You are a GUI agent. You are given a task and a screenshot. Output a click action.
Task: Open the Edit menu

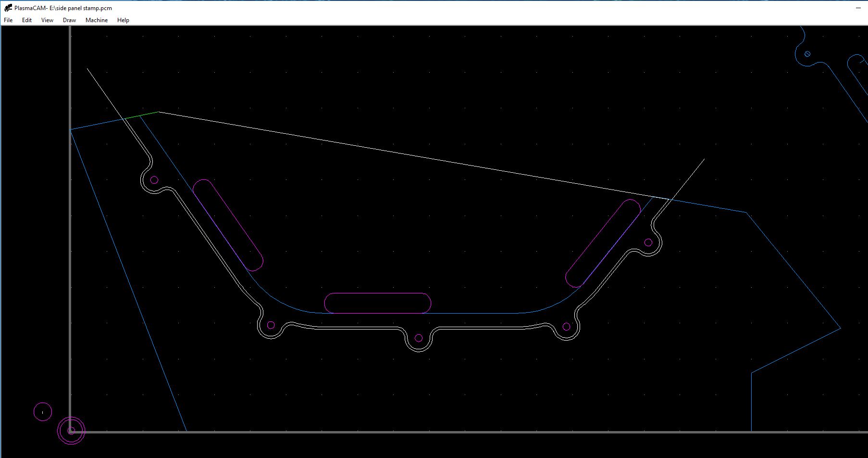coord(27,20)
